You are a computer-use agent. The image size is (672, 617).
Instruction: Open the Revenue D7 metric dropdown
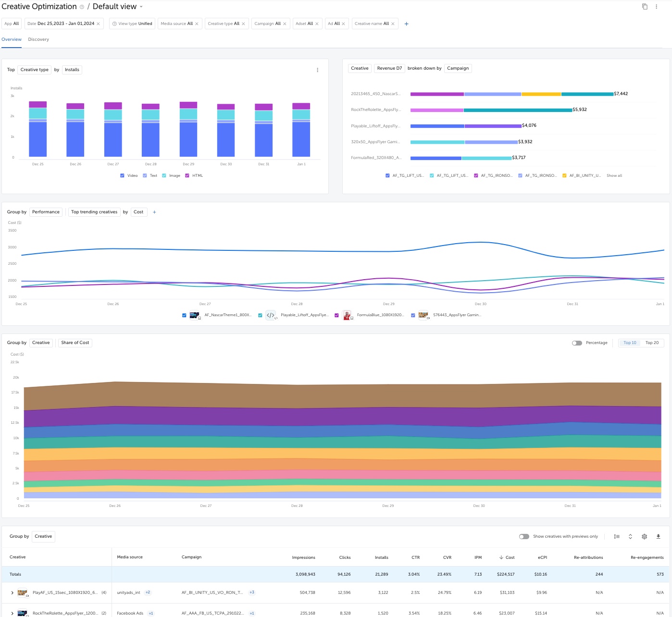click(x=389, y=68)
